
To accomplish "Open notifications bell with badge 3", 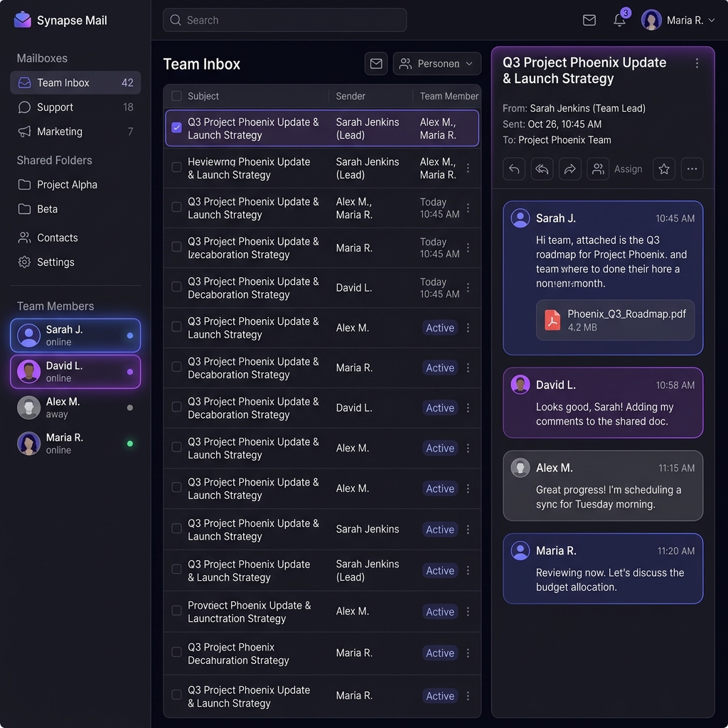I will 619,20.
